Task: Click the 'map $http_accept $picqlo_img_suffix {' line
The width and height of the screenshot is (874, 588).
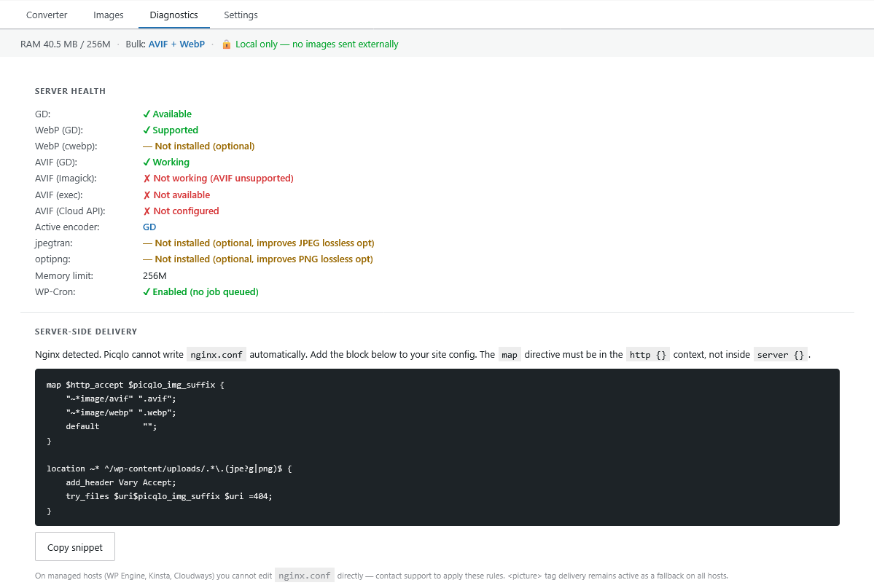Action: pos(135,385)
